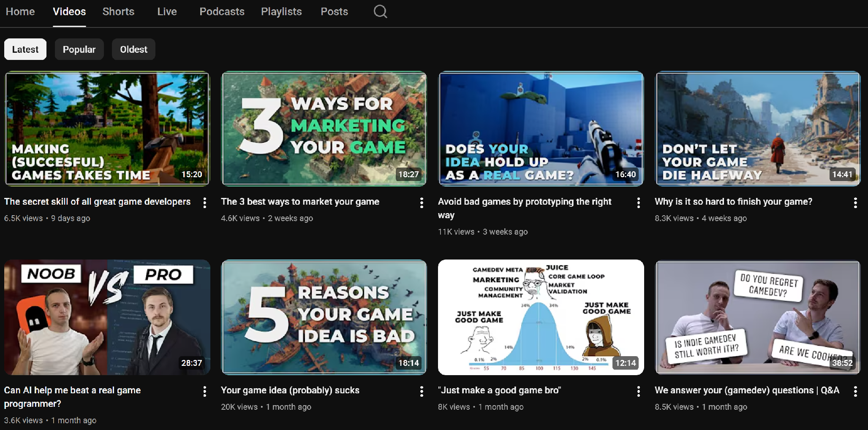
Task: Open video titled 'Avoid bad games by prototyping the right way'
Action: (525, 208)
